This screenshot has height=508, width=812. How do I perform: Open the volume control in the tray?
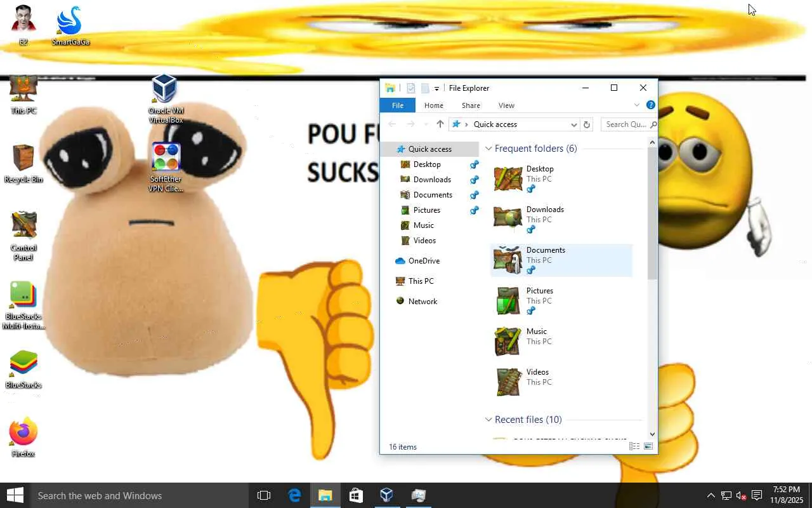pyautogui.click(x=741, y=495)
